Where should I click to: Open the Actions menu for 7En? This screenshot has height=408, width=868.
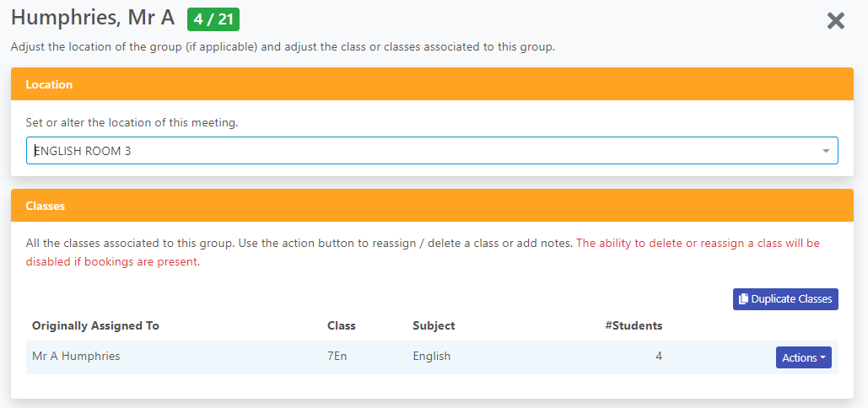coord(803,357)
